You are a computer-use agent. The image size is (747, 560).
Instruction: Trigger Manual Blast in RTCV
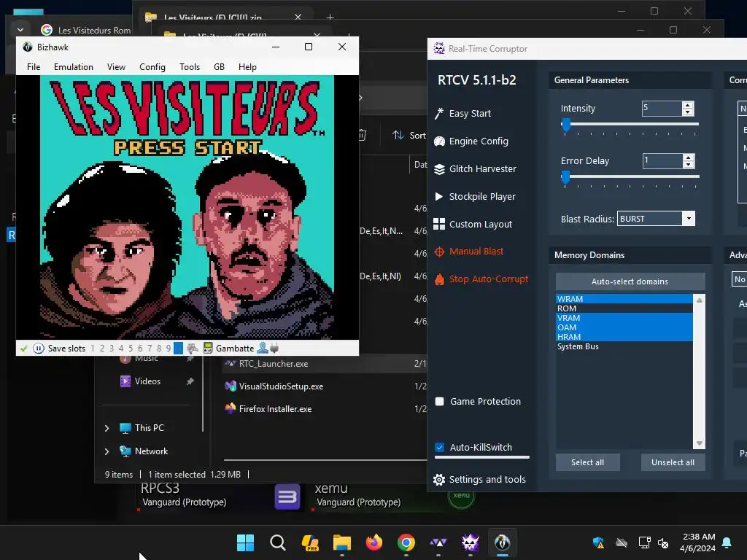pyautogui.click(x=469, y=252)
